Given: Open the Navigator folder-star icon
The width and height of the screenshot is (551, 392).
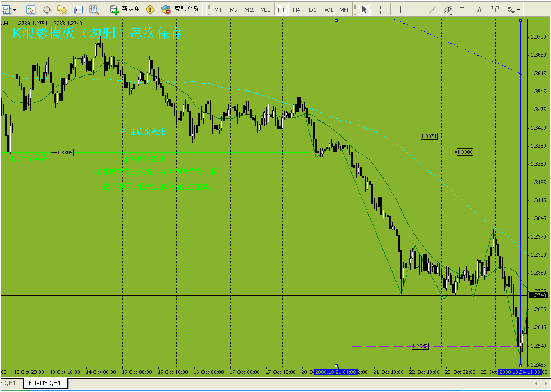Looking at the screenshot, I should tap(62, 10).
